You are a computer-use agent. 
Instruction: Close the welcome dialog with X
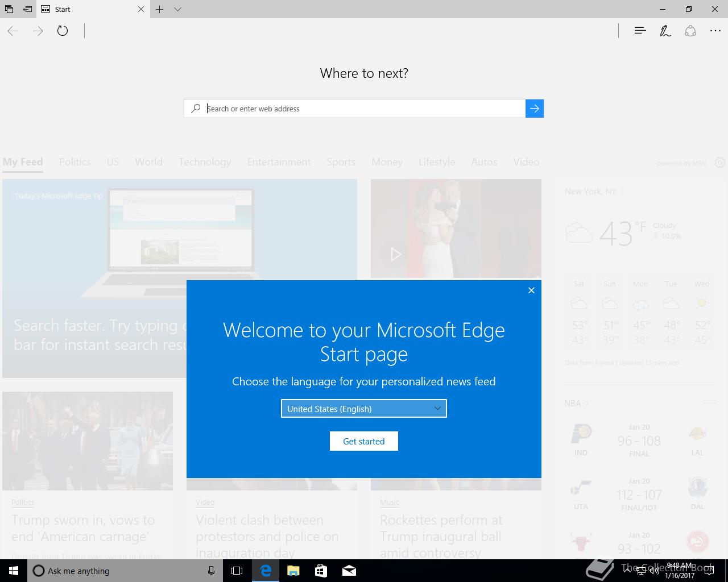coord(531,290)
